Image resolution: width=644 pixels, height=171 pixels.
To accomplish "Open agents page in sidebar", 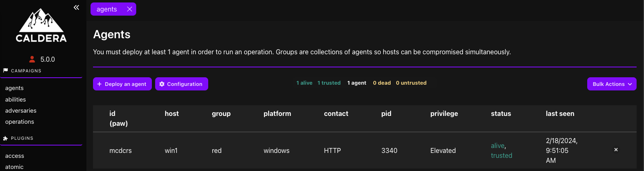I will pyautogui.click(x=14, y=88).
